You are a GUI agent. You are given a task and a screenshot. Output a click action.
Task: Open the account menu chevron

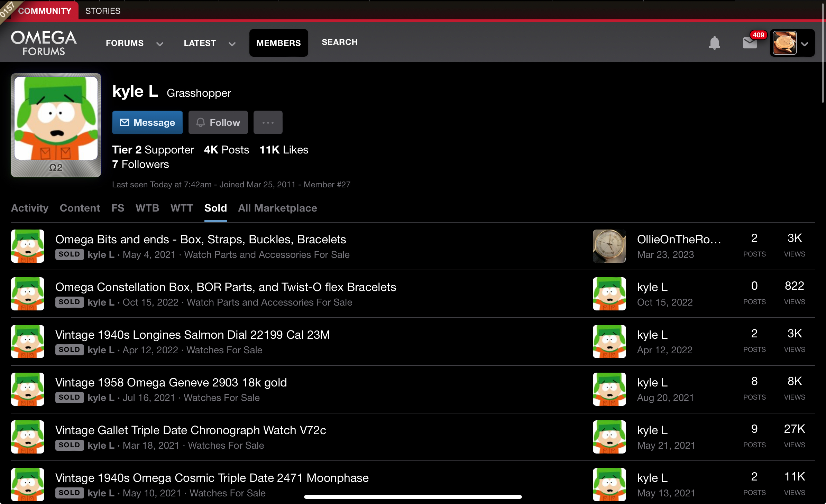[805, 44]
